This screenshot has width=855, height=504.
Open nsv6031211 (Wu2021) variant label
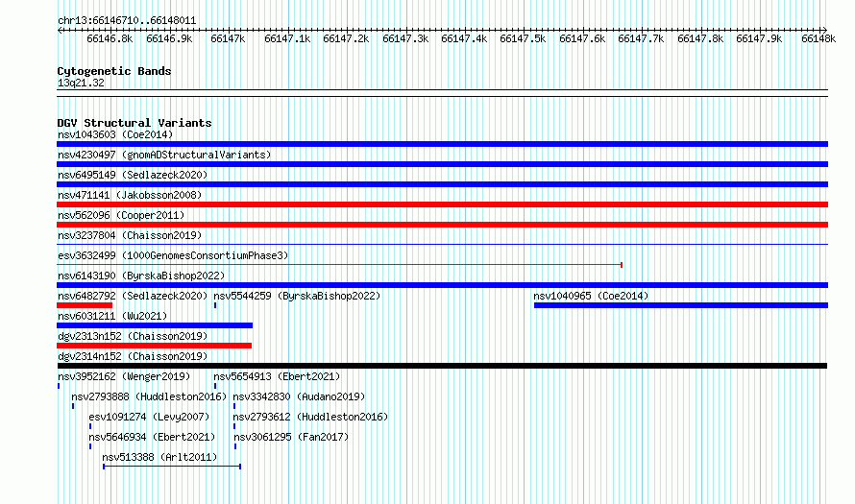(x=112, y=316)
